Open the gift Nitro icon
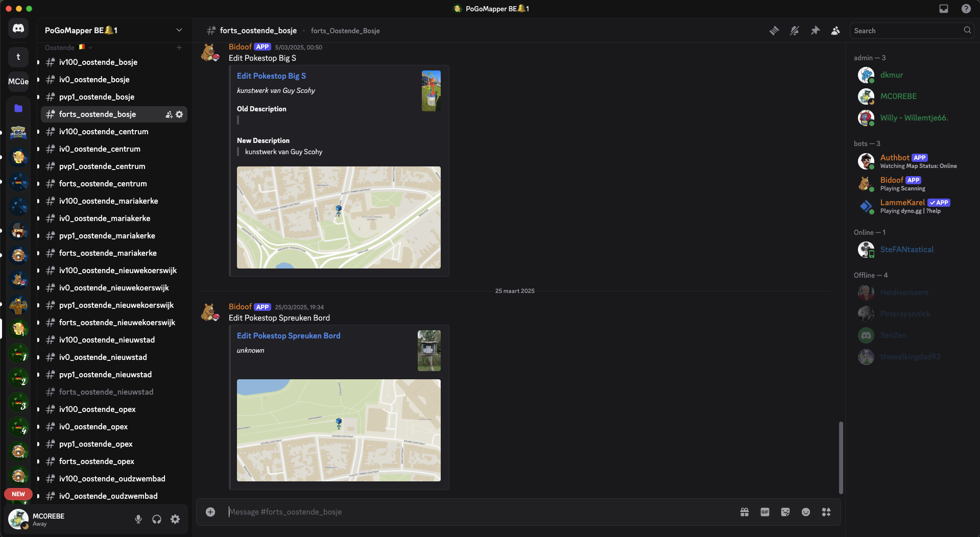Screen dimensions: 980x537 745,512
